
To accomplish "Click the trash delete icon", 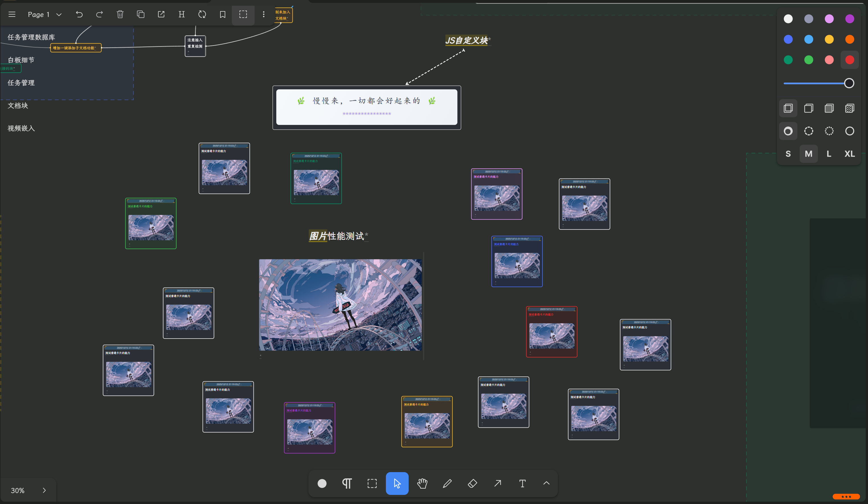I will tap(120, 15).
